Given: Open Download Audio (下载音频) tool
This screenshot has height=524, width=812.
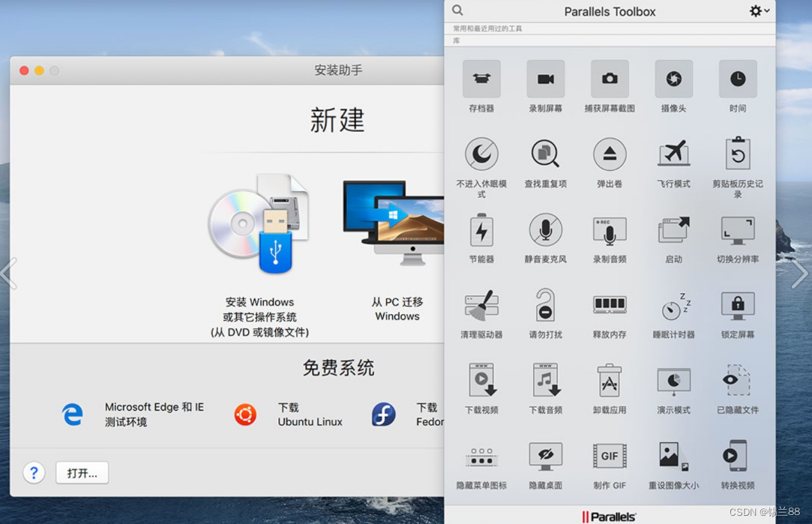Looking at the screenshot, I should coord(545,381).
